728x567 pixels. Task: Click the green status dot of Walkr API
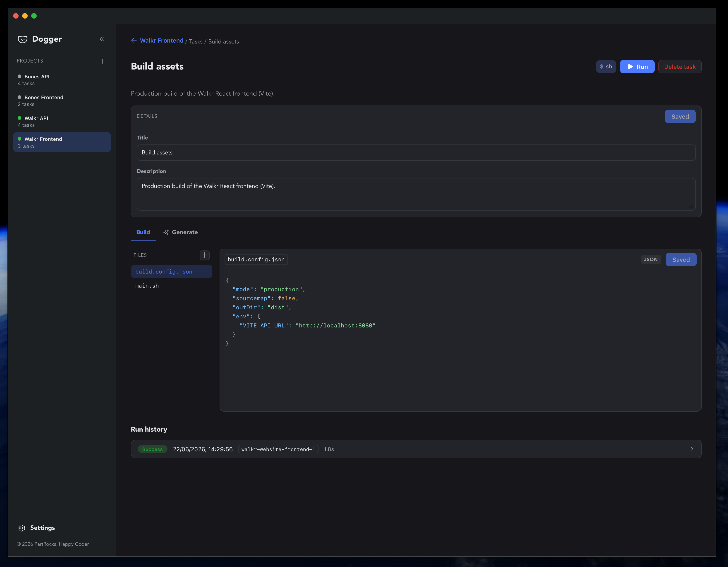[x=19, y=118]
